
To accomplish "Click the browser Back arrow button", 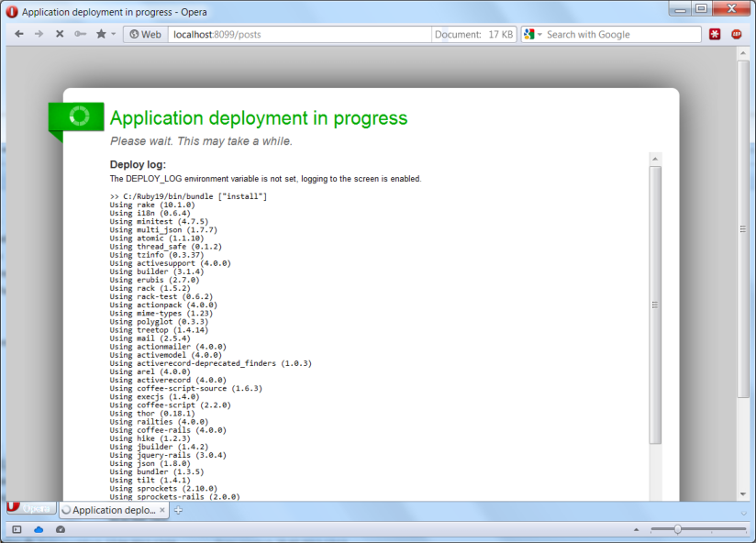I will 18,34.
